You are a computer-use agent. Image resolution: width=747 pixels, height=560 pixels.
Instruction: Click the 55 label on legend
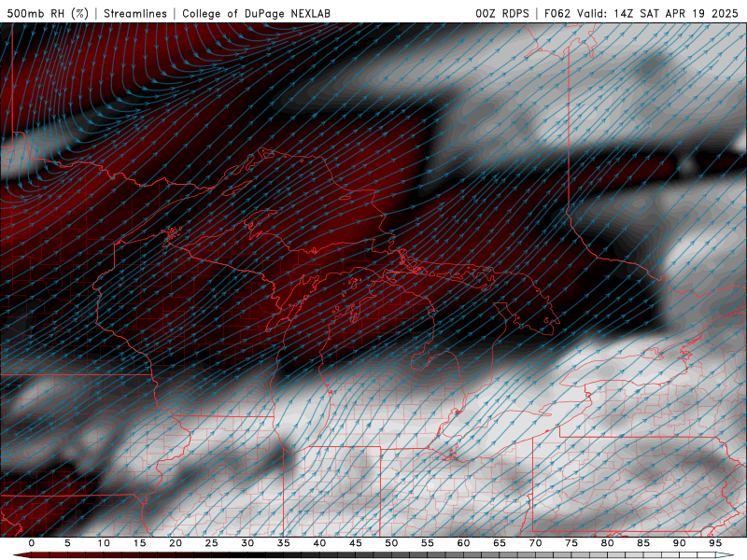pyautogui.click(x=428, y=543)
